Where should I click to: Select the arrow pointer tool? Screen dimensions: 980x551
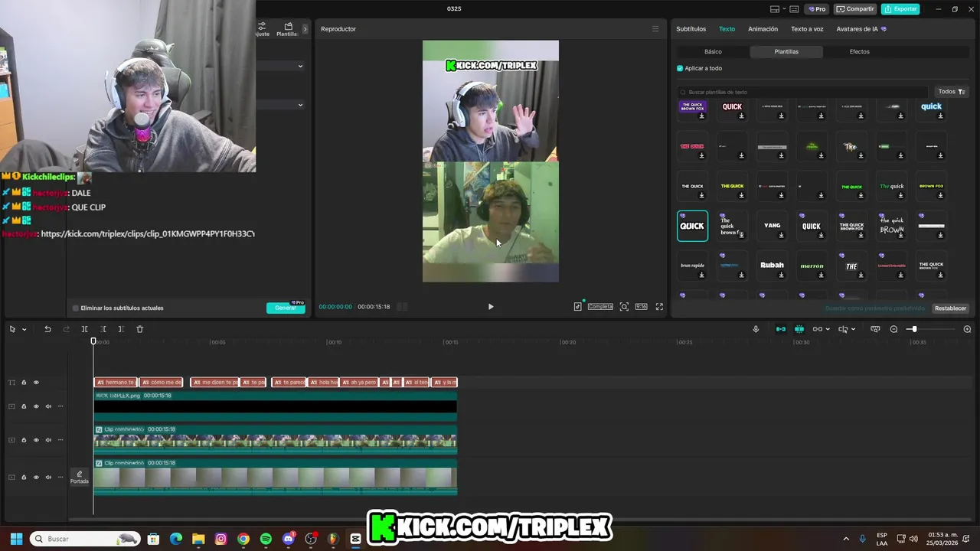(12, 329)
